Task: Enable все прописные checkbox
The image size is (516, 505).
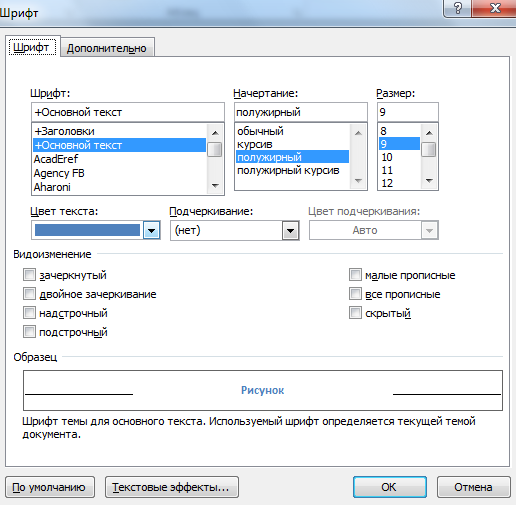Action: coord(355,294)
